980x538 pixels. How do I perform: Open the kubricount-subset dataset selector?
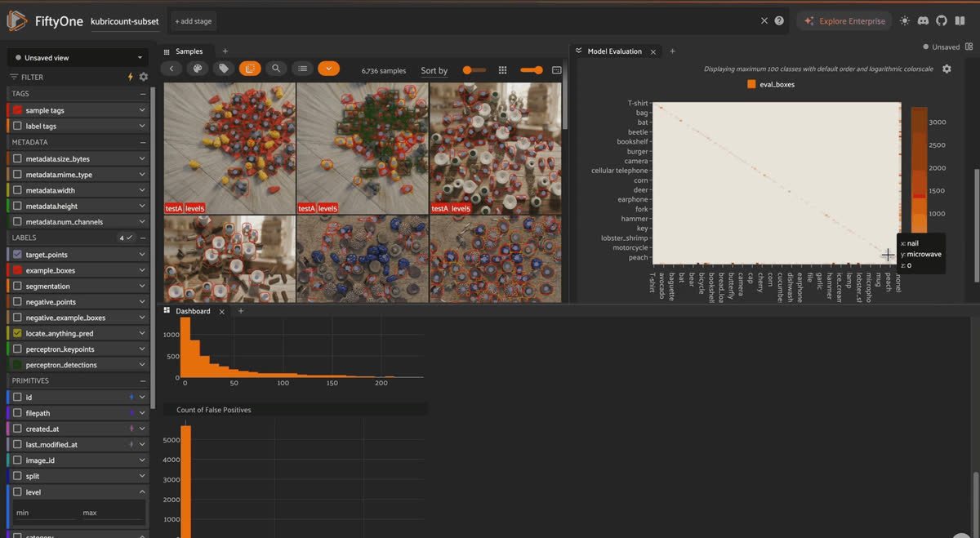tap(125, 21)
